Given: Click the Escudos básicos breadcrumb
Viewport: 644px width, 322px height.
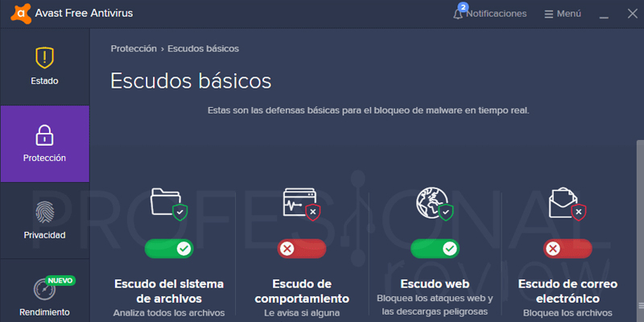Looking at the screenshot, I should point(203,48).
